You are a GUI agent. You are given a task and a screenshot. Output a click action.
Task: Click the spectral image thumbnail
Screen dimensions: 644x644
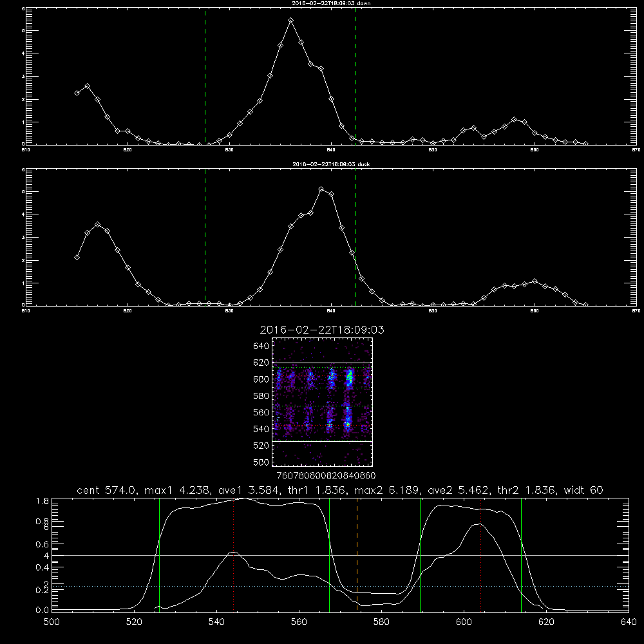coord(323,402)
